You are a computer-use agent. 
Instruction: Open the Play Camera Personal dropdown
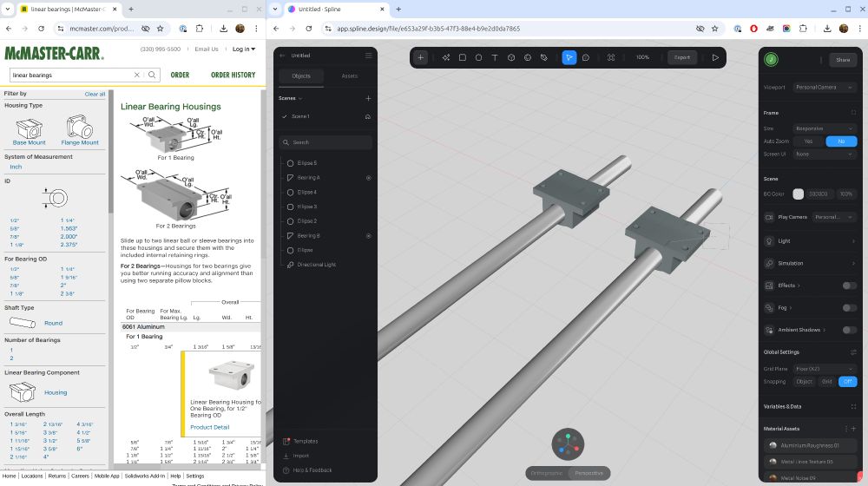(833, 217)
